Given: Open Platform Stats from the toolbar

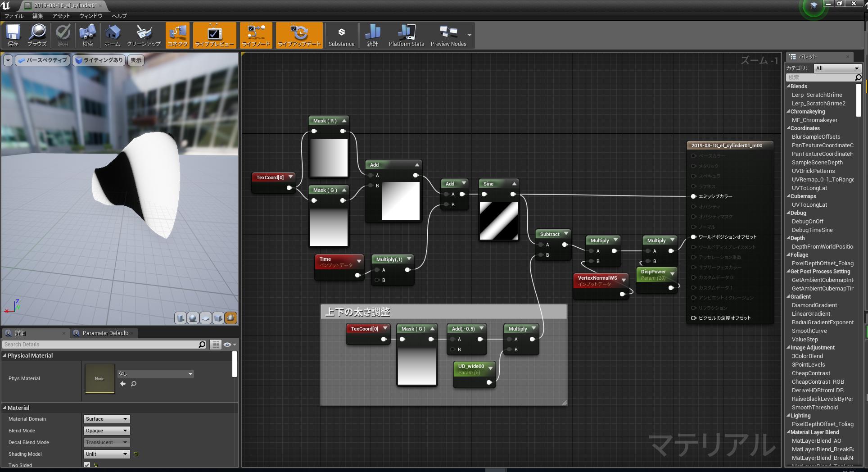Looking at the screenshot, I should point(406,35).
